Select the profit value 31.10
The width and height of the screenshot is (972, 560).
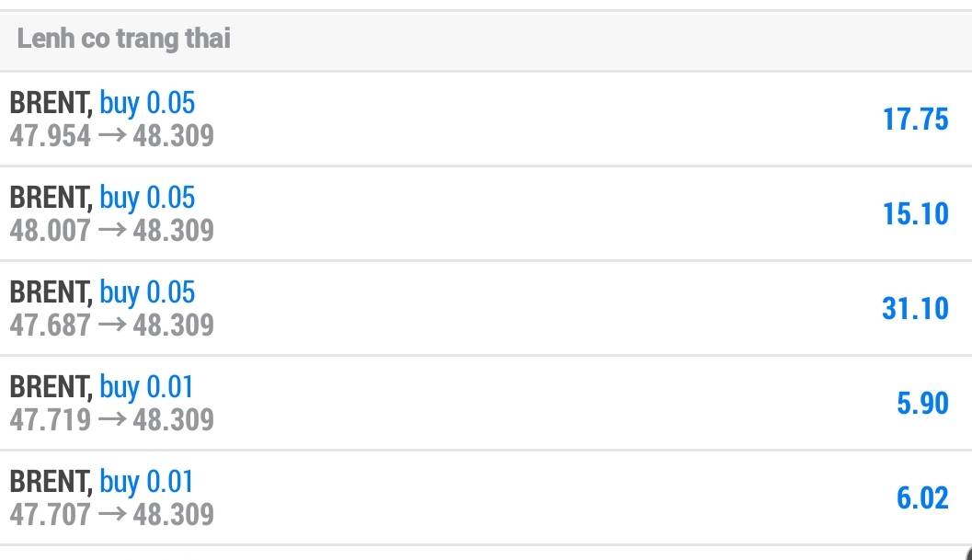(915, 308)
